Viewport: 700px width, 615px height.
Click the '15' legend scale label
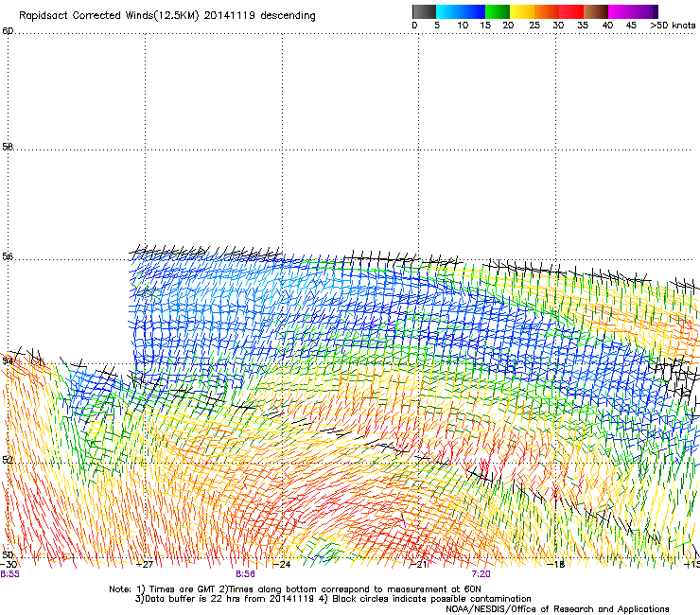(x=485, y=26)
